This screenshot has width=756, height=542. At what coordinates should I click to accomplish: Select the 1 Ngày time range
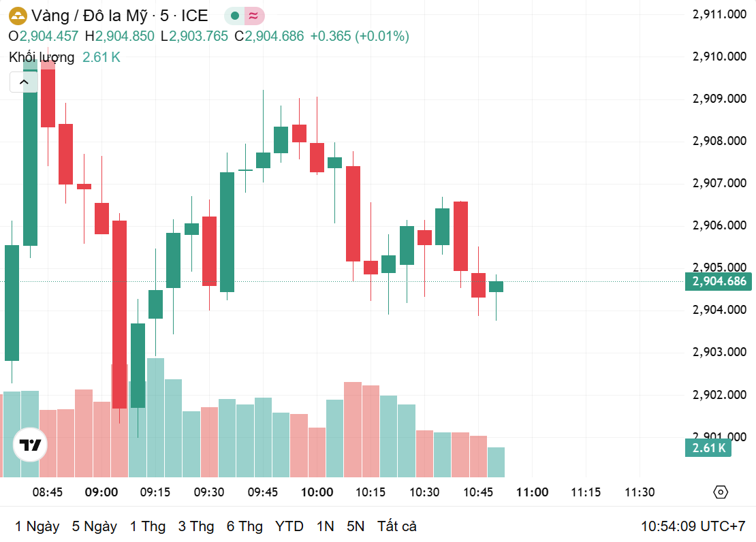37,526
